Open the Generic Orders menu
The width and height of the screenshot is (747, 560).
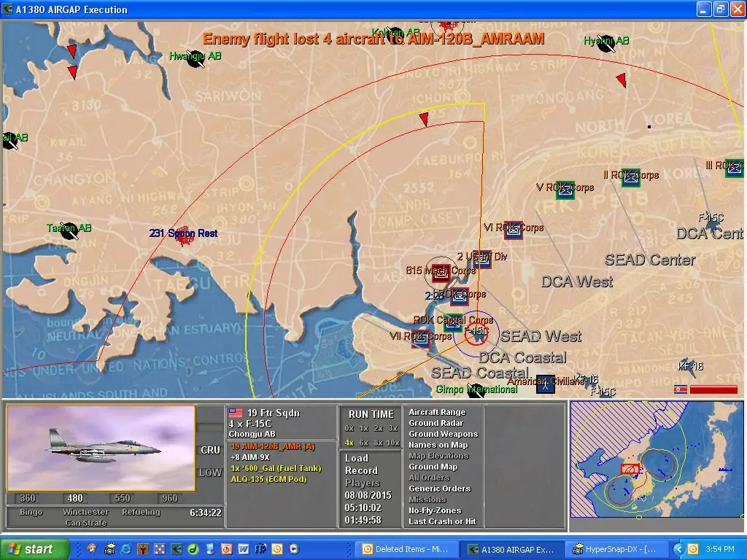click(x=439, y=489)
